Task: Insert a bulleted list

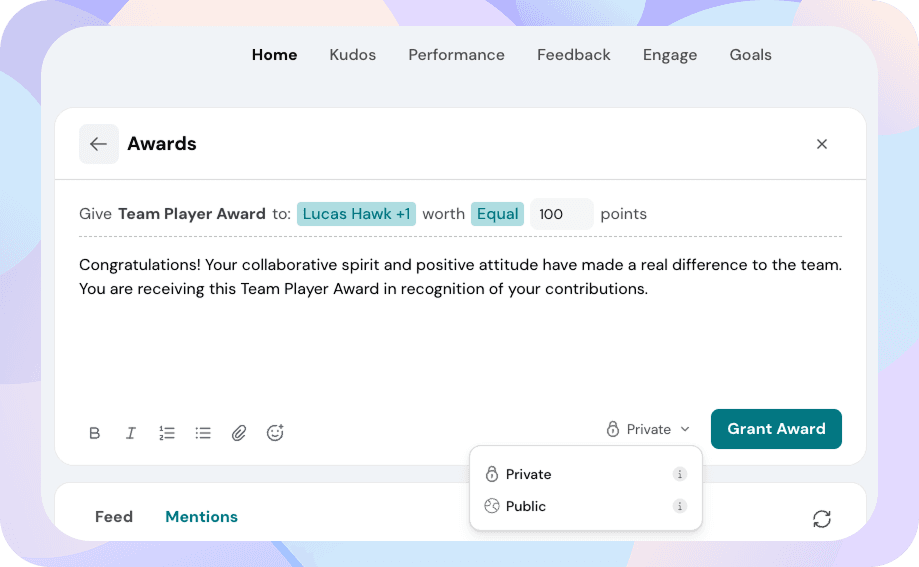Action: tap(203, 433)
